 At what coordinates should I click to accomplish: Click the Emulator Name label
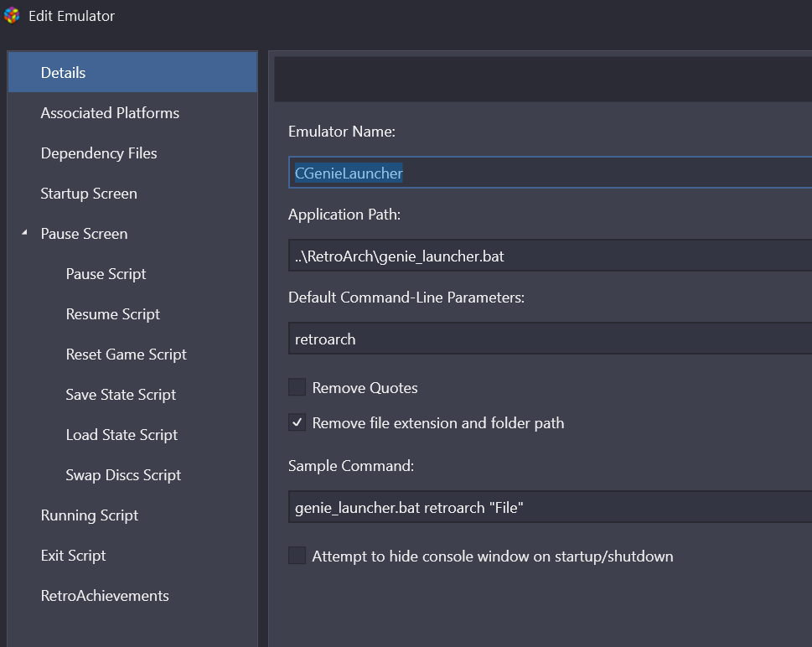click(342, 132)
